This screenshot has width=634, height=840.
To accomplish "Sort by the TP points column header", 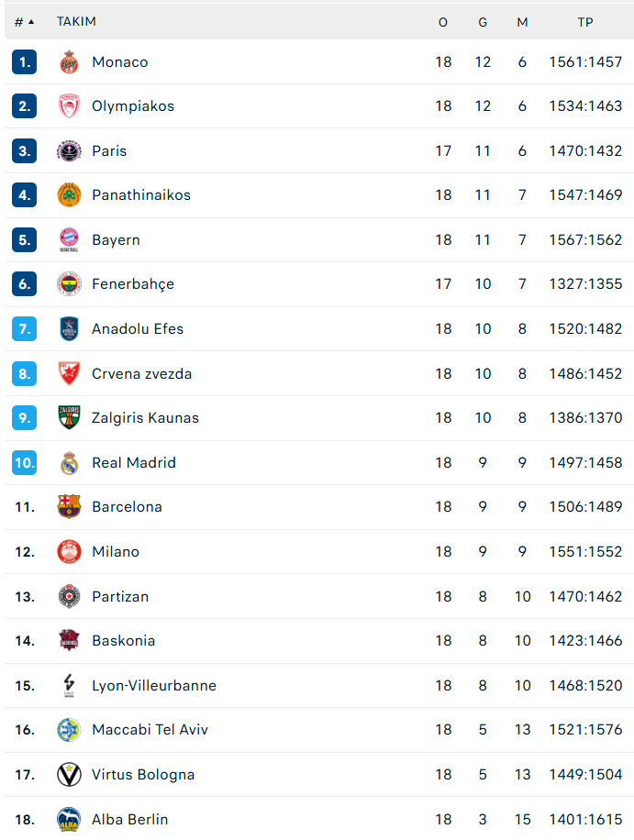I will point(585,22).
